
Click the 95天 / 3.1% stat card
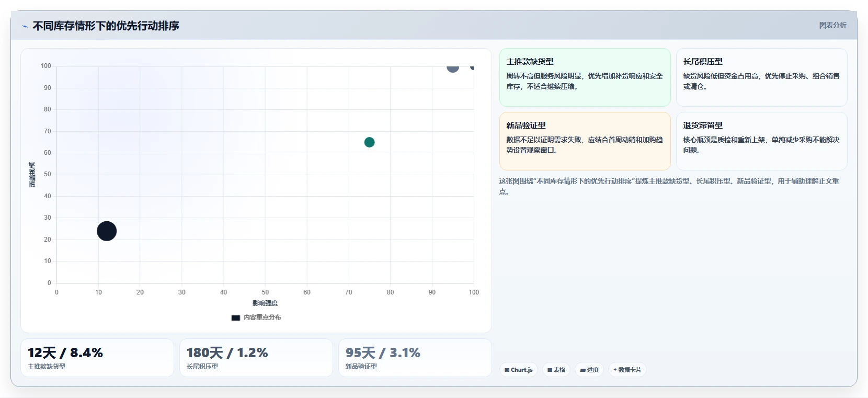(415, 358)
